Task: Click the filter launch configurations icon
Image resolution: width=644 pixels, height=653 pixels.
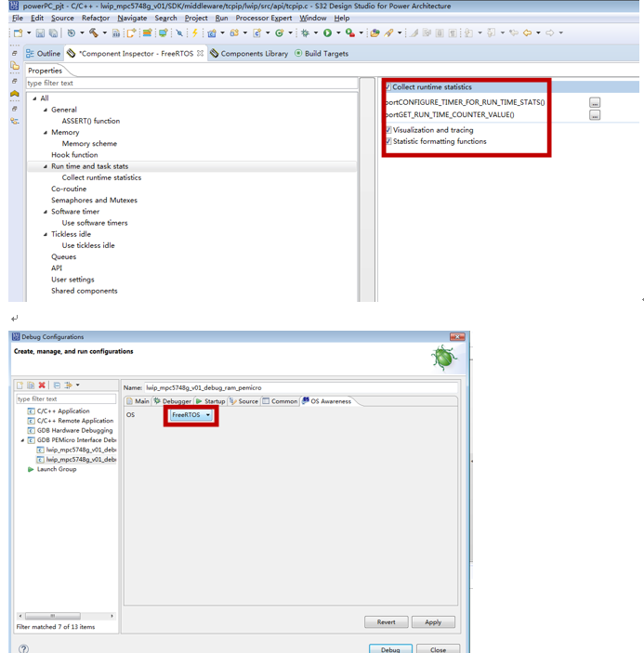Action: pos(69,385)
